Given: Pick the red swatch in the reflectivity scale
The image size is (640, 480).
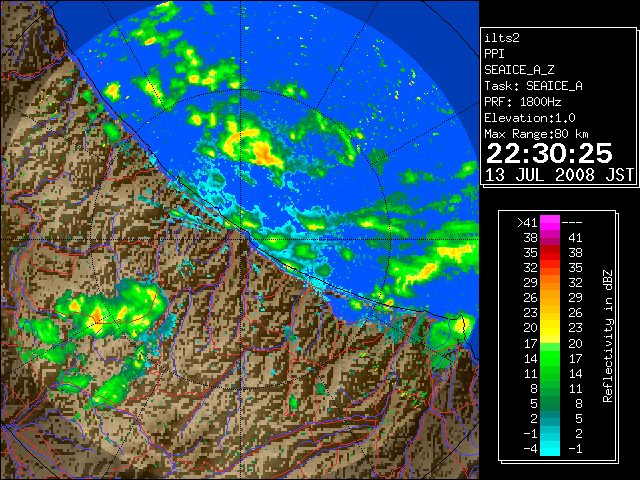Looking at the screenshot, I should [x=550, y=253].
